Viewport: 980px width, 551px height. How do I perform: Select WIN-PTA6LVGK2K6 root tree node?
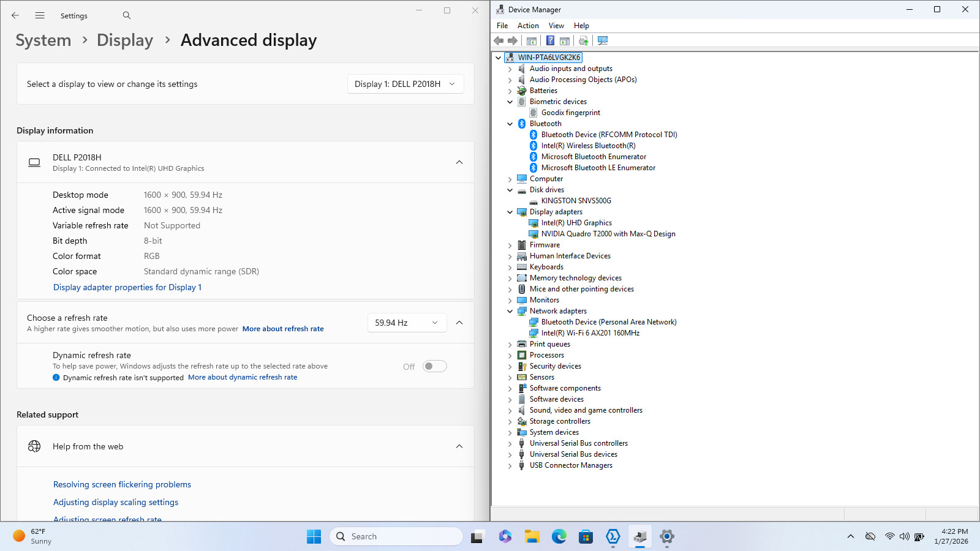pos(549,58)
